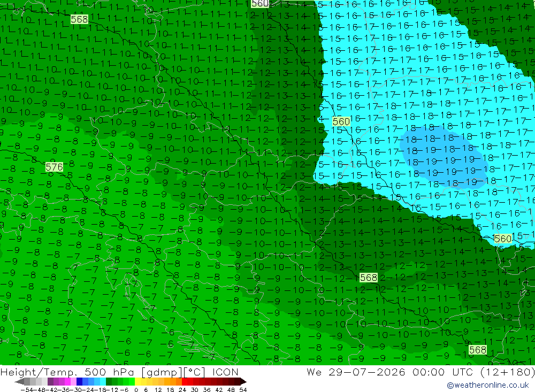This screenshot has width=535, height=392.
Task: Click the 54 legend scale label at the end
Action: (x=243, y=390)
